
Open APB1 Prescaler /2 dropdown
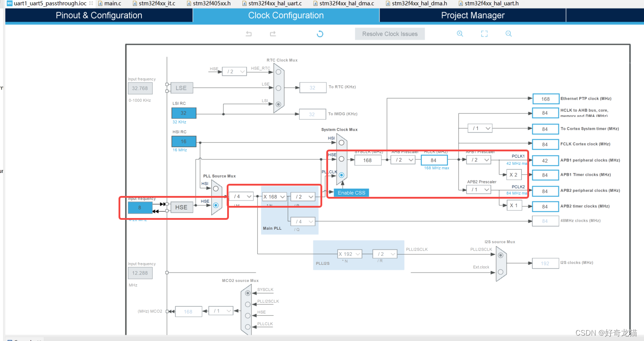point(479,159)
